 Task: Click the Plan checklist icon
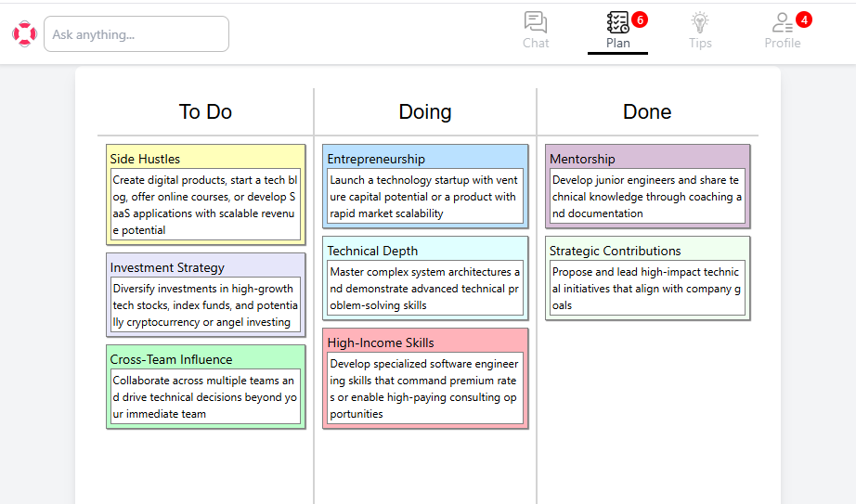[x=617, y=22]
